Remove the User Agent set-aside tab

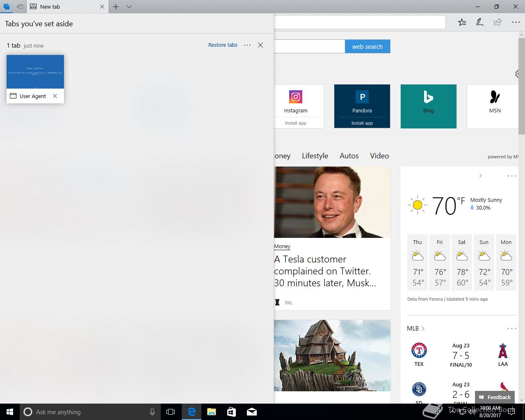pos(55,96)
